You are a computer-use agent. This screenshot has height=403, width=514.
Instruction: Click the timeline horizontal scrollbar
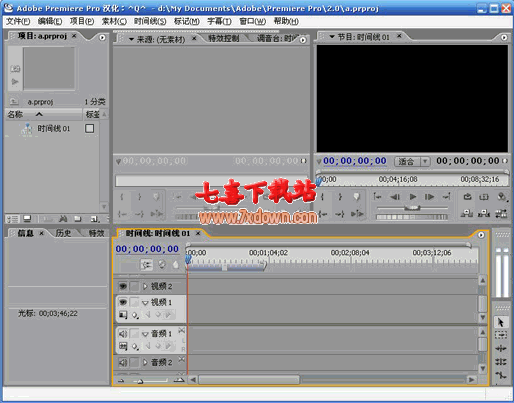(249, 380)
